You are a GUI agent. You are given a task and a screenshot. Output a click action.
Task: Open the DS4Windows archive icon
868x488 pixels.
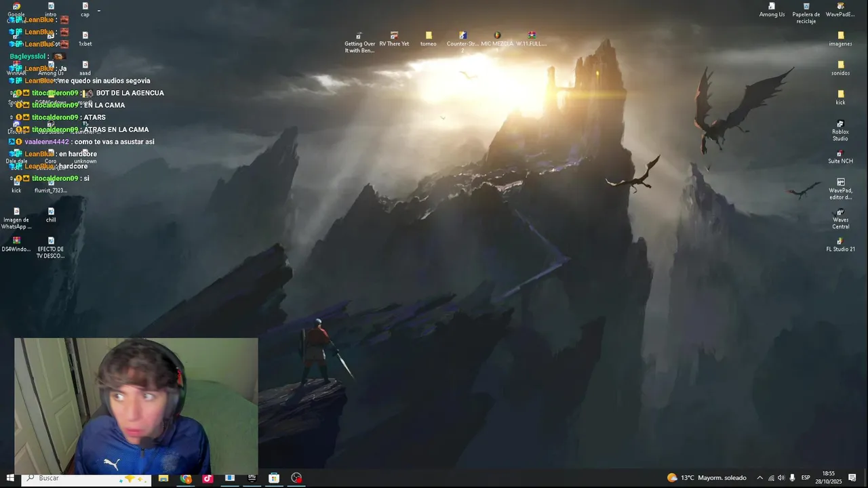[16, 244]
